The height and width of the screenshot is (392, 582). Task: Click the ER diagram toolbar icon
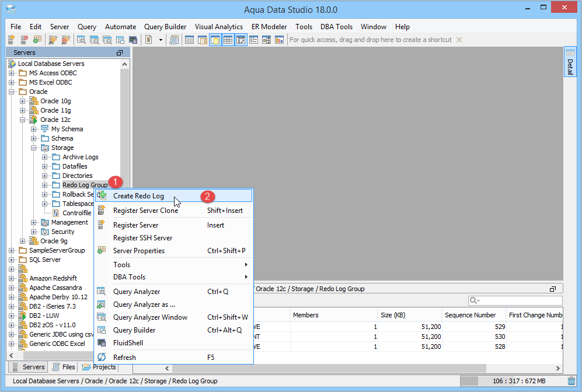[267, 40]
